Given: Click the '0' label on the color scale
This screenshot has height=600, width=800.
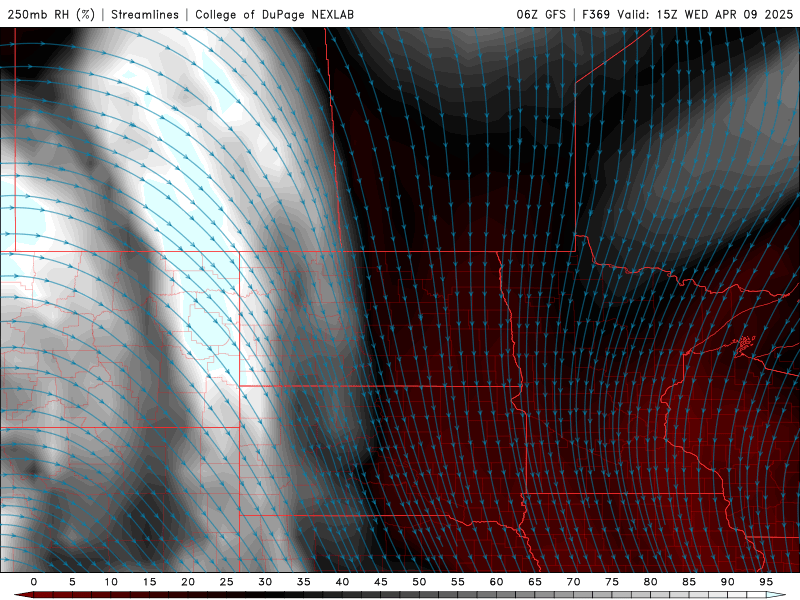Looking at the screenshot, I should 34,582.
